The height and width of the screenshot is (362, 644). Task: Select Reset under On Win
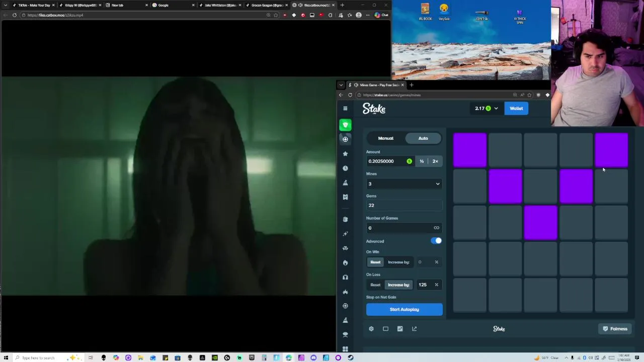click(x=375, y=262)
